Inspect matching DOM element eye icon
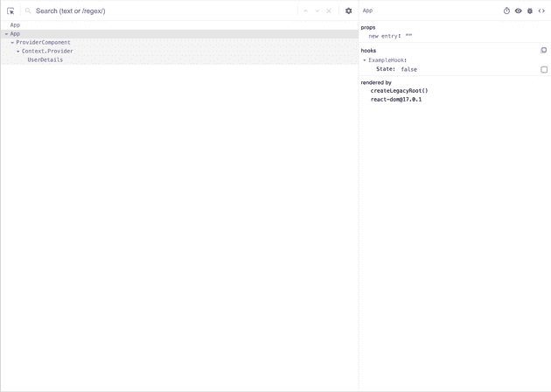Viewport: 551px width, 392px height. (519, 10)
